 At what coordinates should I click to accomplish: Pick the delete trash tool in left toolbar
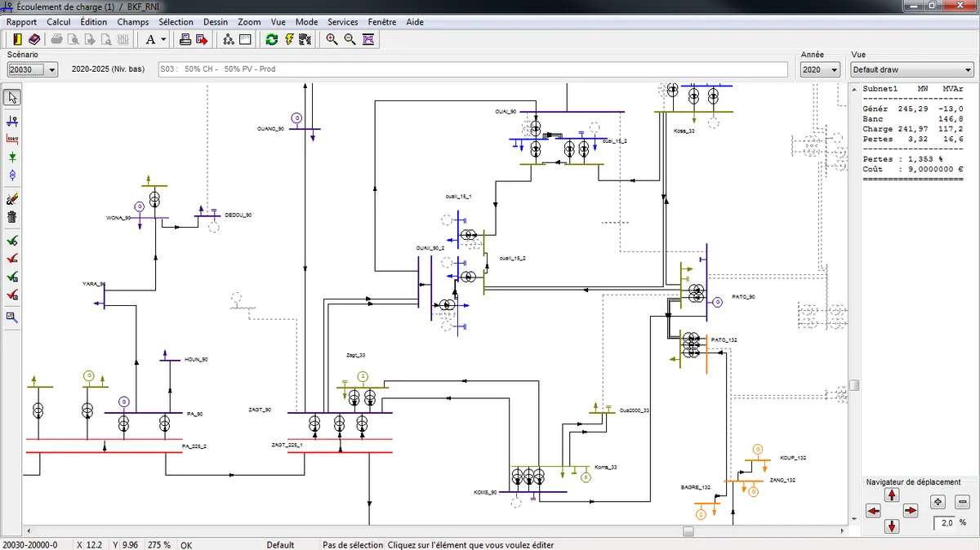[11, 217]
